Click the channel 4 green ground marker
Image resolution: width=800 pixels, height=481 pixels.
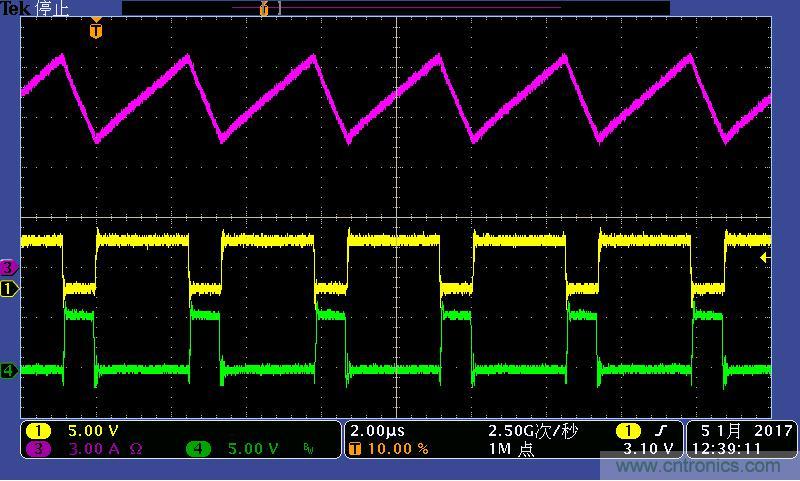click(9, 371)
